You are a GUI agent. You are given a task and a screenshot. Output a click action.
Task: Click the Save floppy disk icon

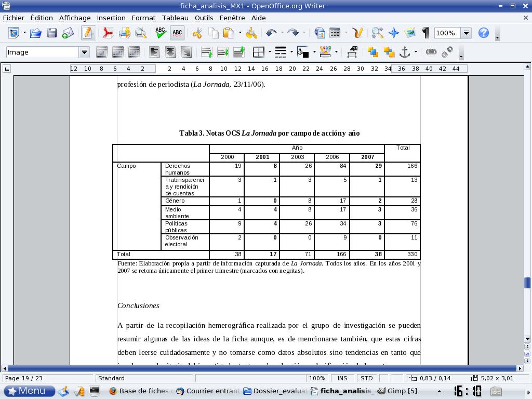(51, 33)
